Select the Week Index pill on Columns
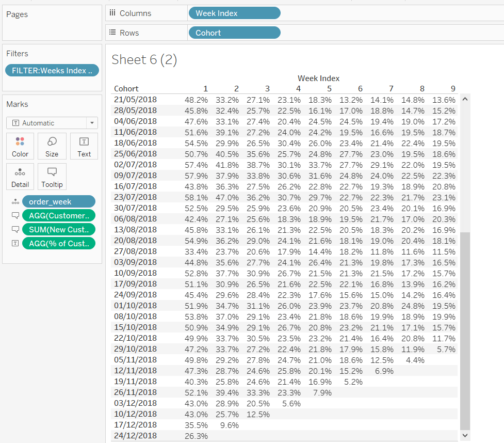The height and width of the screenshot is (443, 504). tap(235, 13)
